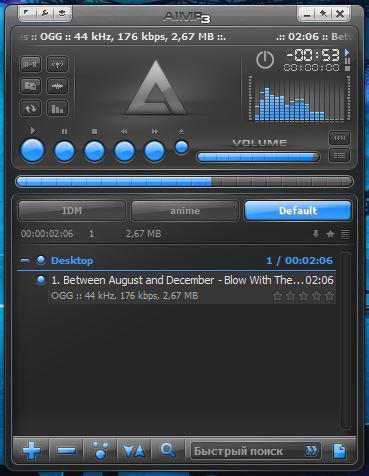Viewport: 369px width, 476px height.
Task: Click the power standby icon
Action: [x=265, y=60]
